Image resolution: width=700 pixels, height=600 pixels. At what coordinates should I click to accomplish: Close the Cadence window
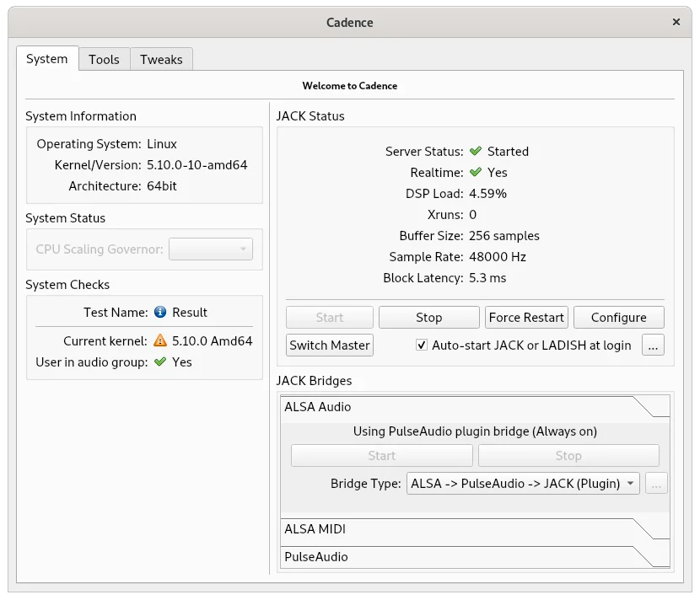pos(676,22)
